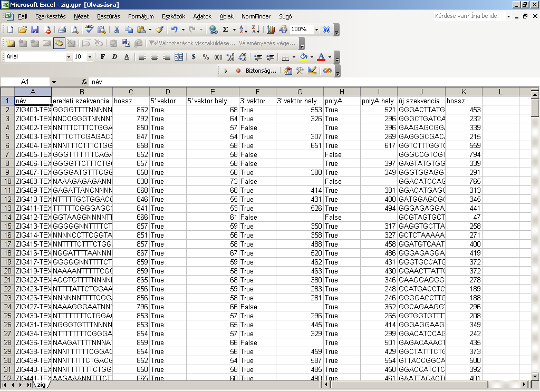The height and width of the screenshot is (392, 540).
Task: Open the Szerkesztés menu
Action: [x=50, y=16]
